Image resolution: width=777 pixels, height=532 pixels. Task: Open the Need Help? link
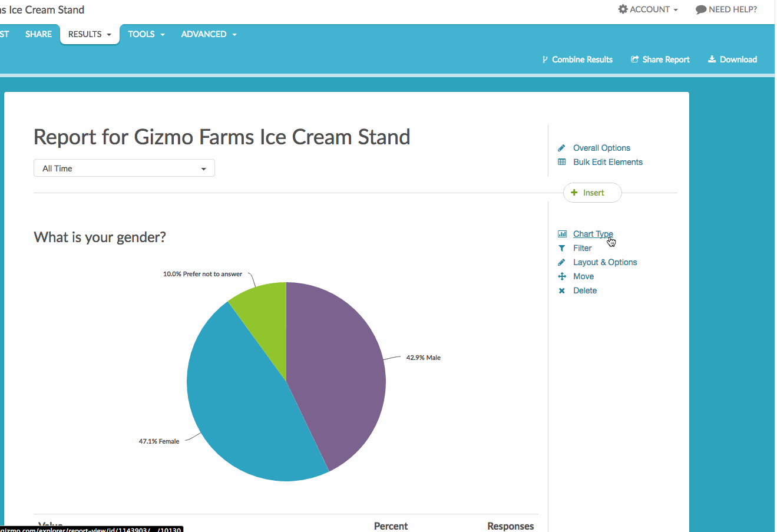point(726,9)
